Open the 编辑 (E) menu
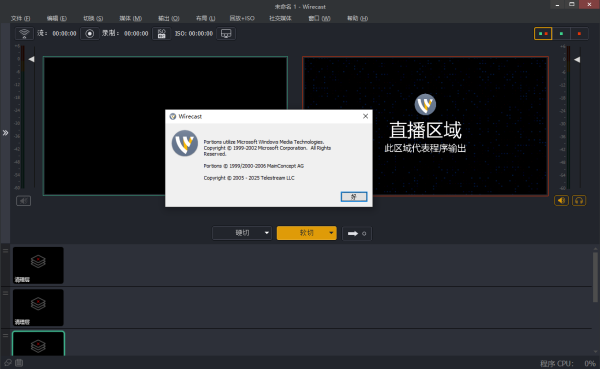This screenshot has height=369, width=600. pos(57,18)
